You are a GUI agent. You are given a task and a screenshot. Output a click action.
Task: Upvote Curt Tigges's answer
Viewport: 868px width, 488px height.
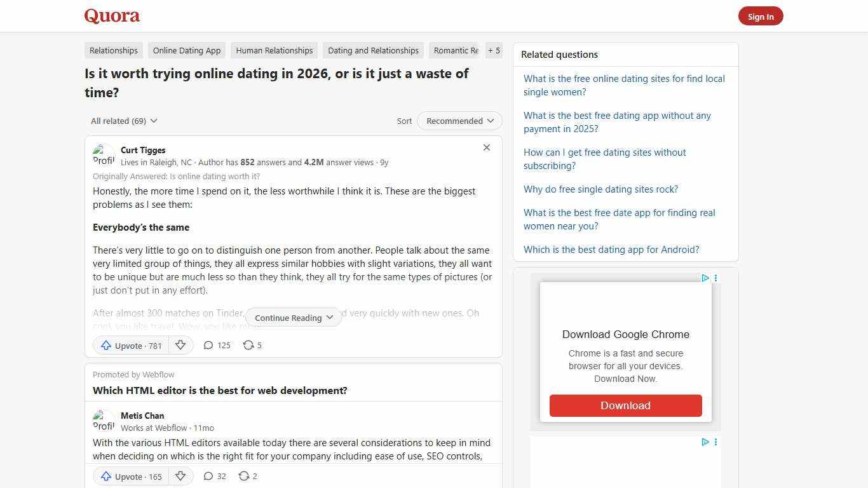click(130, 345)
